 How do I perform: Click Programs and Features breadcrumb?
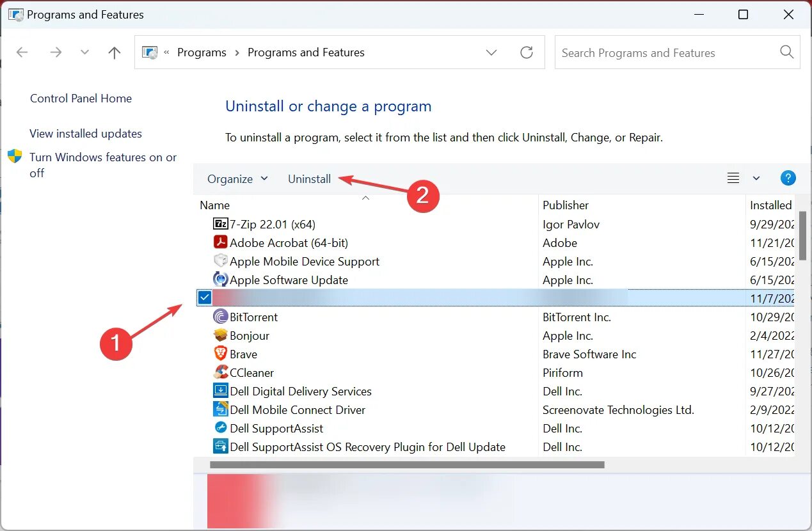click(306, 52)
